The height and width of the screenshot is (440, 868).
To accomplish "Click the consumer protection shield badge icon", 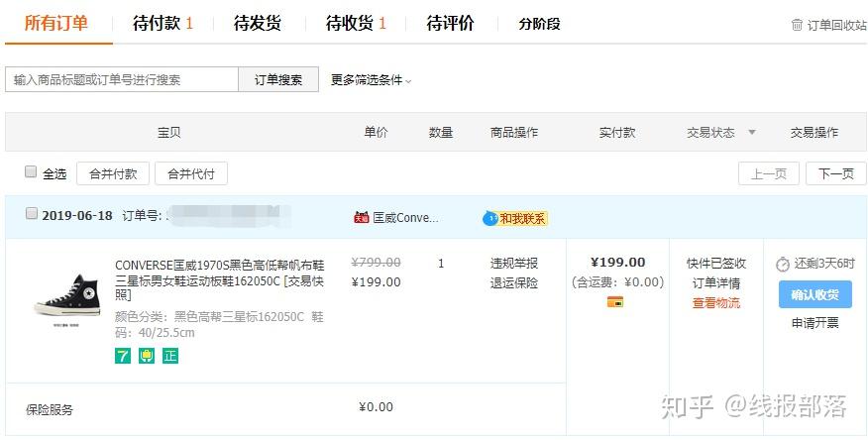I will (x=147, y=356).
